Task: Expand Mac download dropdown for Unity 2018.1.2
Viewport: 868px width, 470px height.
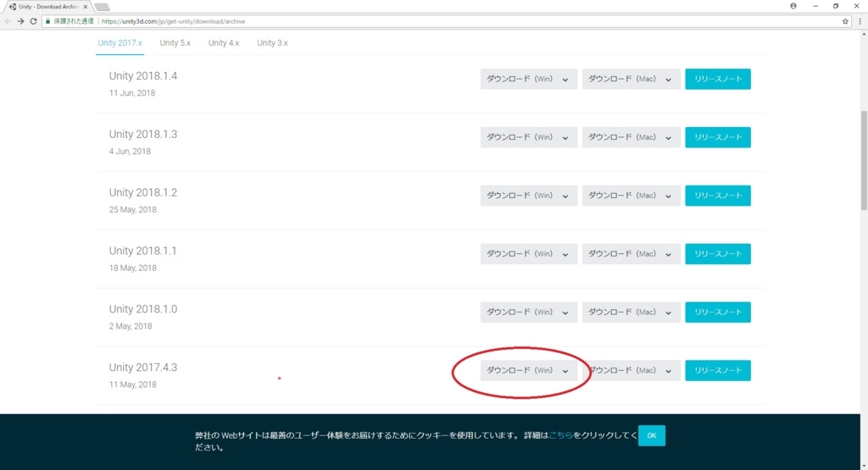Action: [631, 196]
